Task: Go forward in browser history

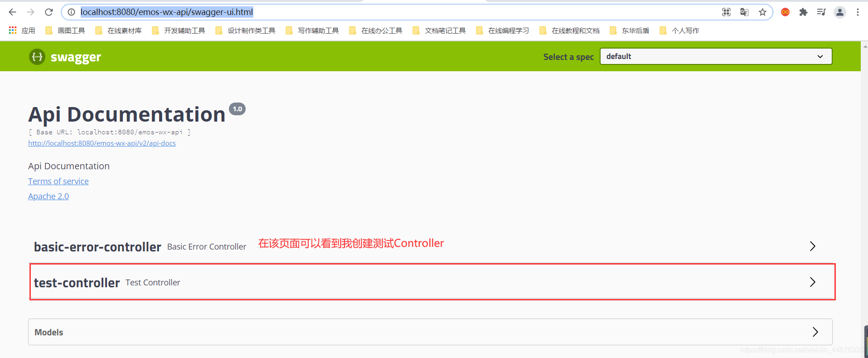Action: coord(30,12)
